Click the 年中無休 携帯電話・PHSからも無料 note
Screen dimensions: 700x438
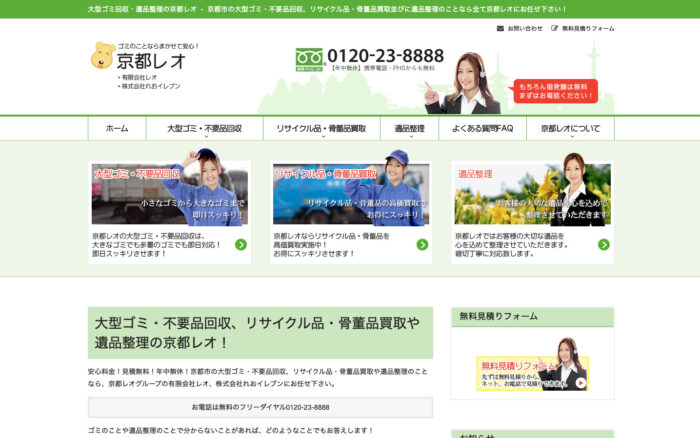(x=383, y=68)
